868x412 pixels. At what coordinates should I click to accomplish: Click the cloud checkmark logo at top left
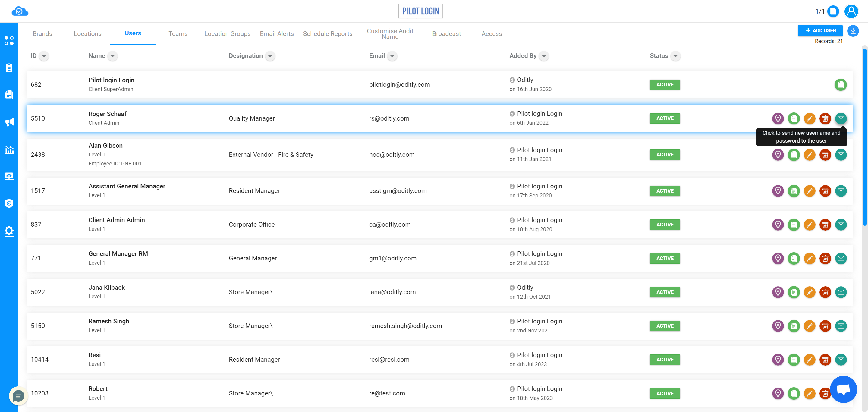20,11
